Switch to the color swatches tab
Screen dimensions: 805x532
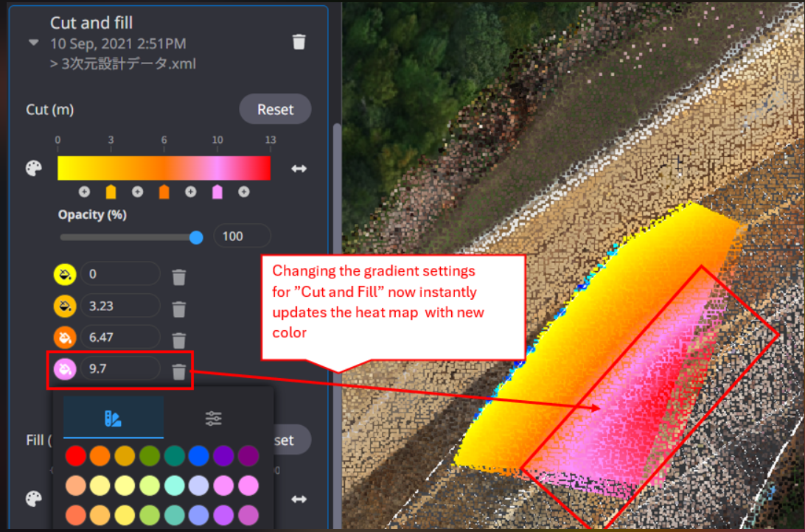click(x=114, y=419)
